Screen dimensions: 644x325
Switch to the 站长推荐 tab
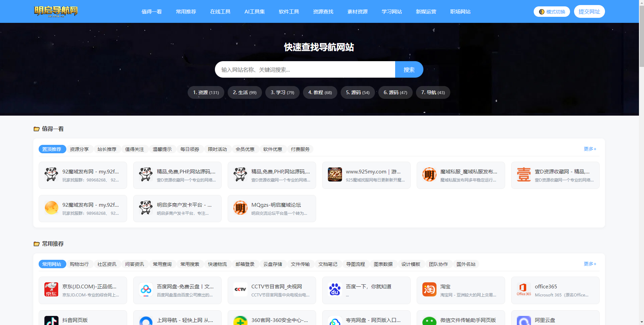[107, 149]
